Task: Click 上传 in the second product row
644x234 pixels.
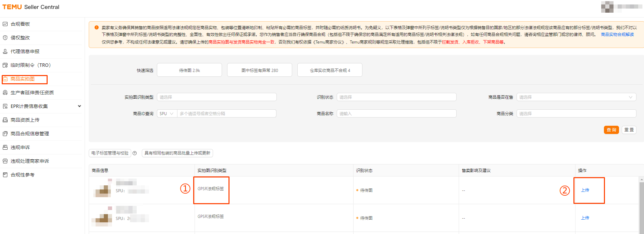Action: pyautogui.click(x=585, y=218)
